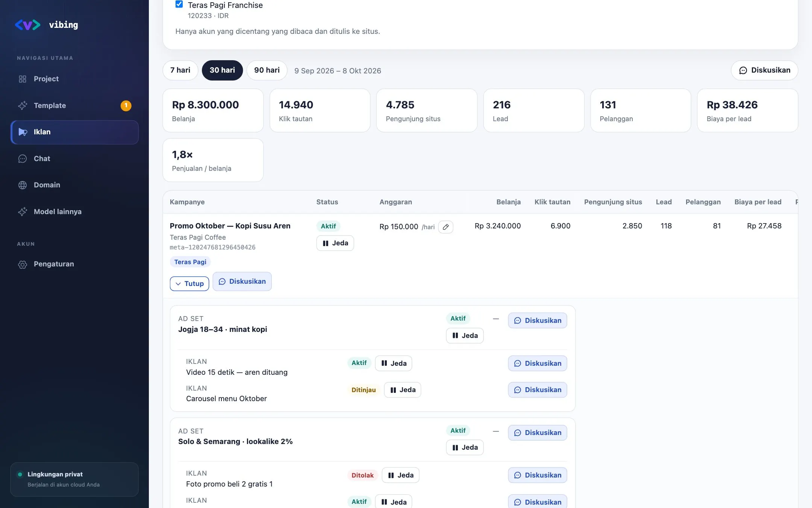Pause the Carousel menu Oktober ad
The height and width of the screenshot is (508, 812).
(x=403, y=390)
